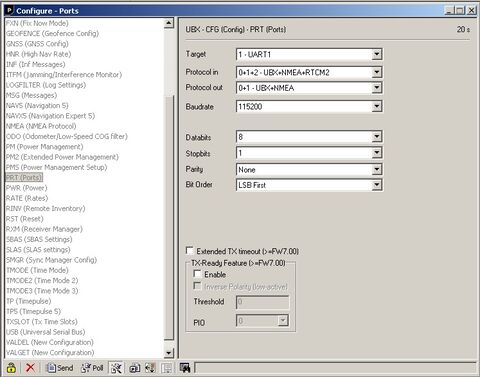
Task: Click the window icon in title bar
Action: 10,11
